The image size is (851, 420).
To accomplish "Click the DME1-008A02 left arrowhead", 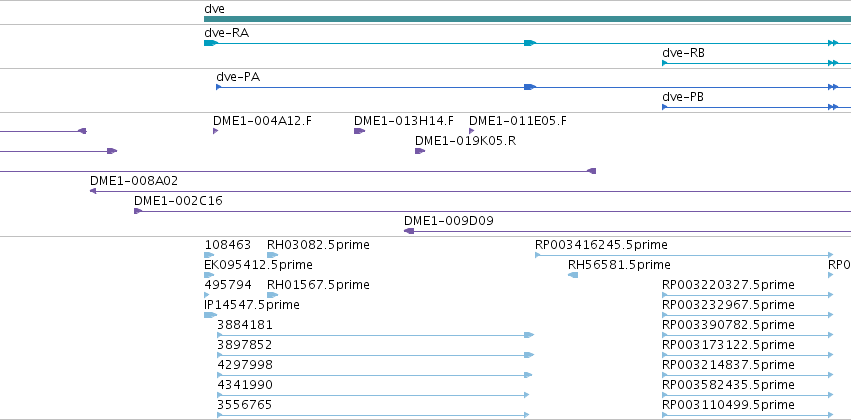I will (93, 191).
